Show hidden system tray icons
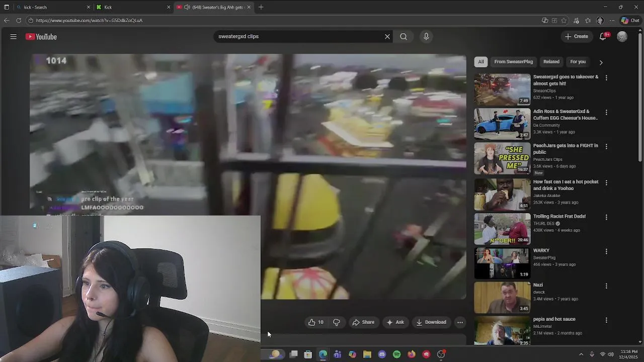The image size is (644, 362). click(581, 354)
